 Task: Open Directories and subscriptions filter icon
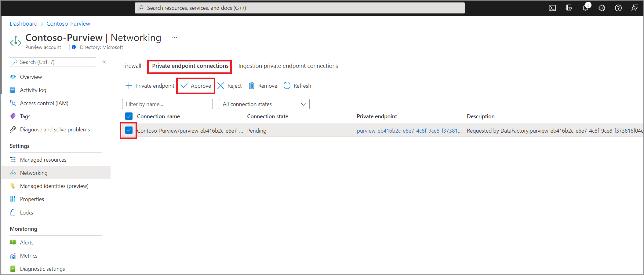(569, 8)
